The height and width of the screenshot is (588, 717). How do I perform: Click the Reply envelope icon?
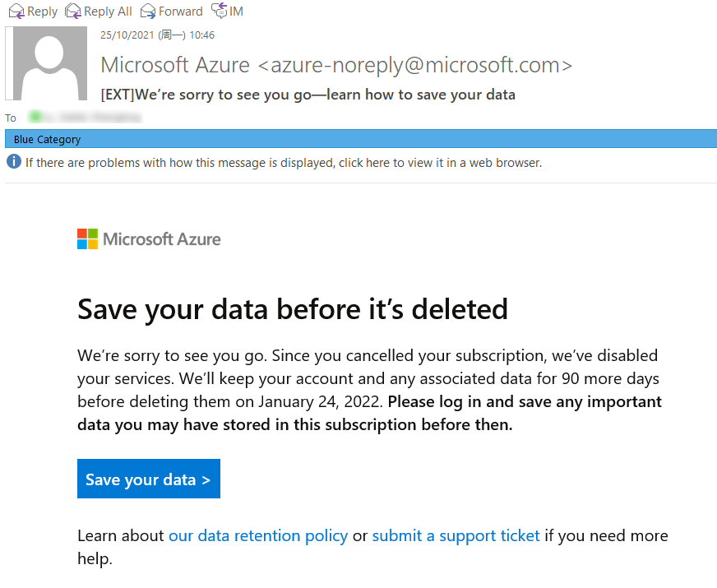pos(16,11)
